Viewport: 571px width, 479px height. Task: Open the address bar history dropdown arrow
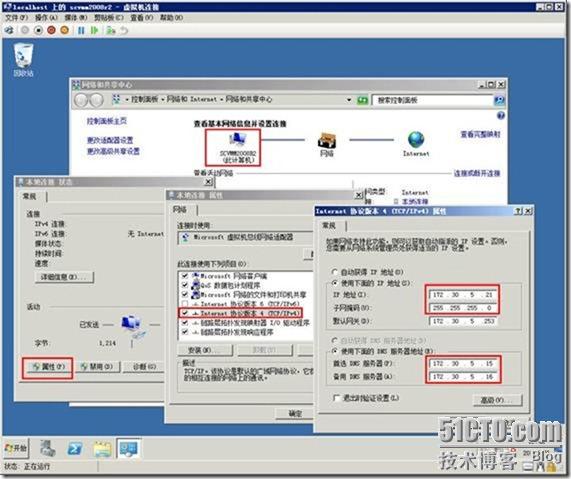(x=349, y=100)
